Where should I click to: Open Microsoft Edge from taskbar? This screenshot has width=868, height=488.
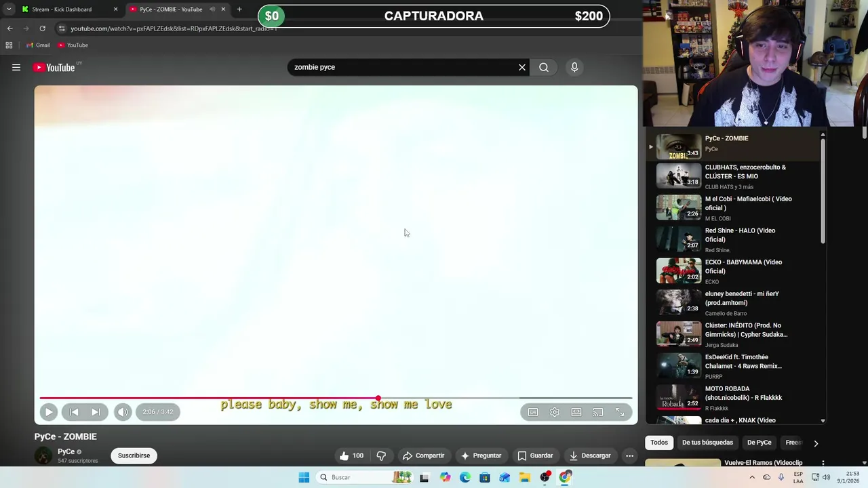coord(465,477)
